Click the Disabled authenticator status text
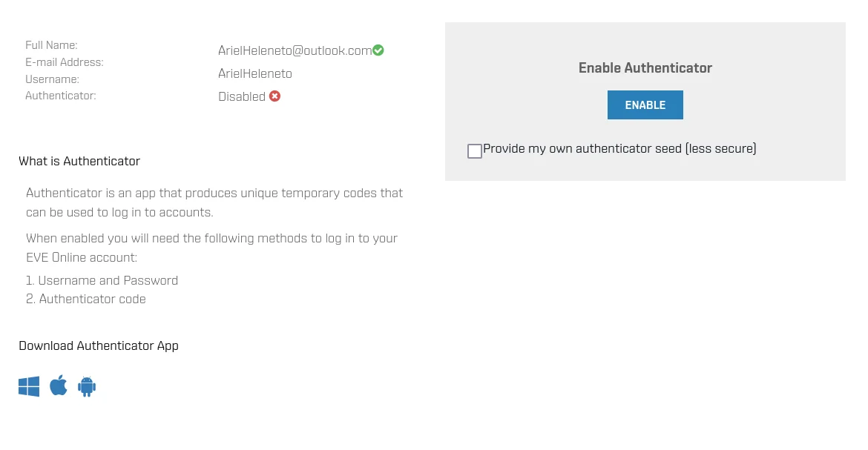Image resolution: width=868 pixels, height=450 pixels. point(242,96)
